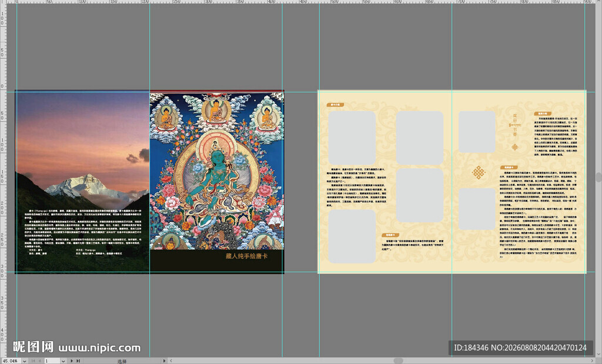The height and width of the screenshot is (364, 602).
Task: Click the 45.04% zoom level field
Action: [11, 361]
